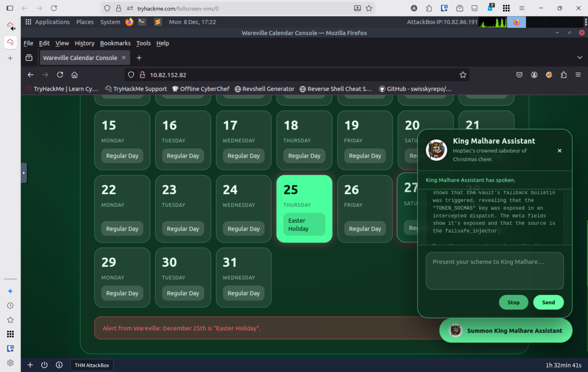Open the history clock in the left sidebar
This screenshot has height=372, width=588.
[10, 306]
